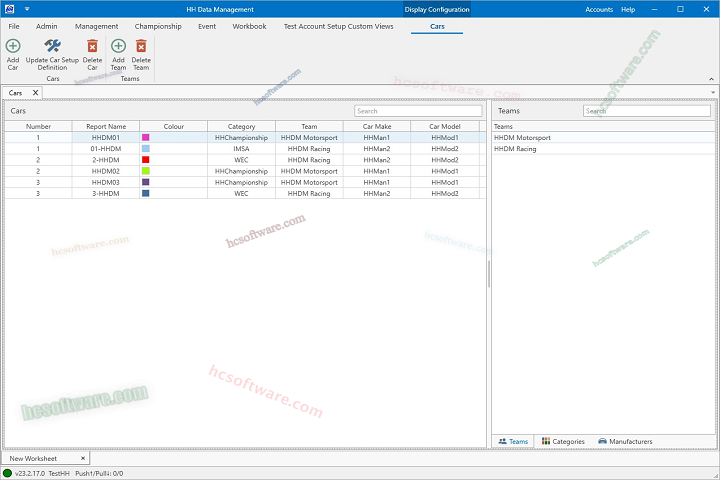This screenshot has width=720, height=480.
Task: Click the Delete Car icon
Action: pyautogui.click(x=92, y=46)
